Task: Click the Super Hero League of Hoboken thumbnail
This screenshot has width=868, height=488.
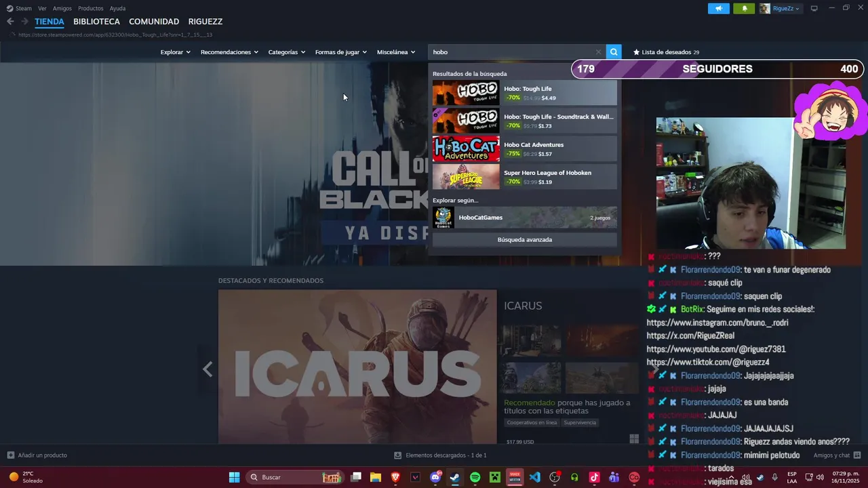Action: pyautogui.click(x=466, y=177)
